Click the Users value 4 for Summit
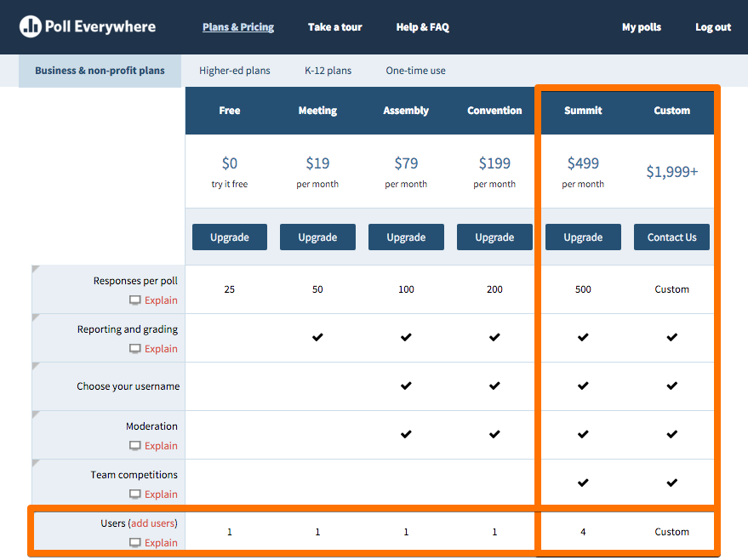The width and height of the screenshot is (748, 560). (583, 532)
